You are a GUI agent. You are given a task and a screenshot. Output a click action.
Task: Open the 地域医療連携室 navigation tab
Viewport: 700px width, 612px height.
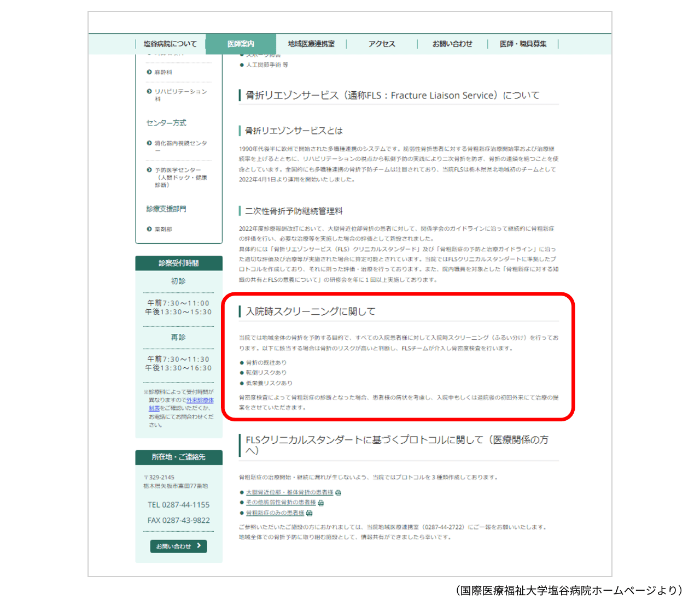(x=311, y=44)
